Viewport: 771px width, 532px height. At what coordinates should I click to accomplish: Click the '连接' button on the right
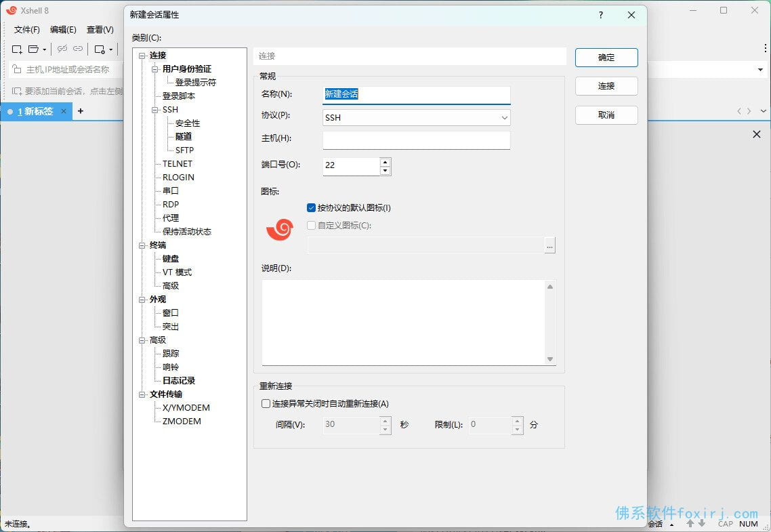[606, 86]
